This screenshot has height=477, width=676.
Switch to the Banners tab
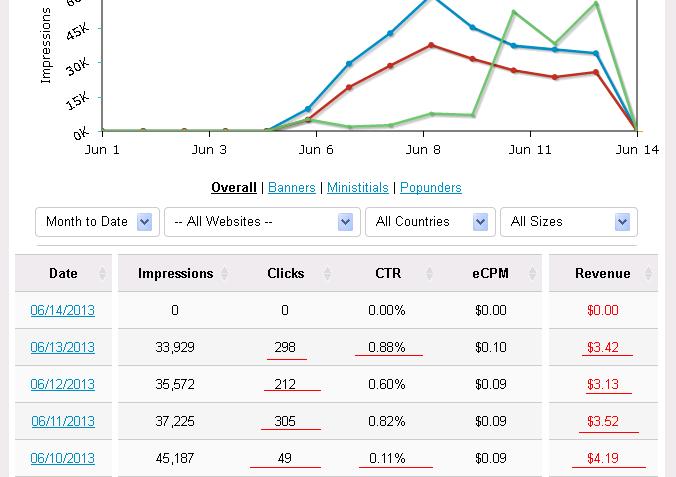291,187
